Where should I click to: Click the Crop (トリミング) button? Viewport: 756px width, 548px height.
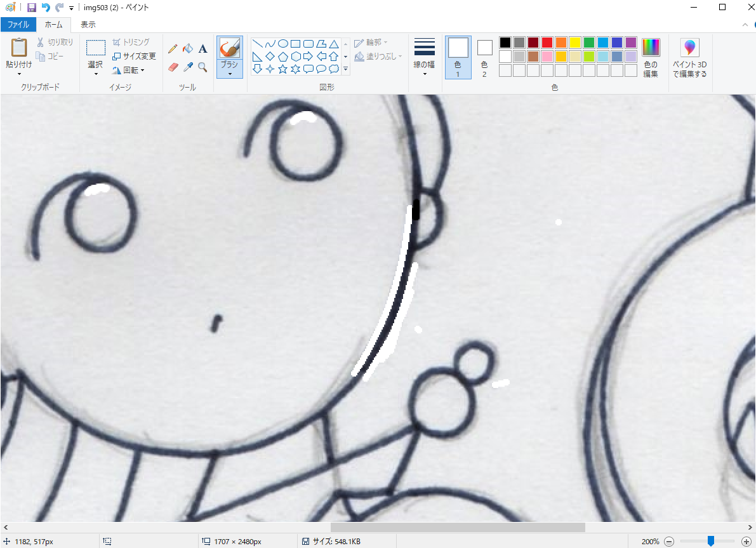coord(131,43)
